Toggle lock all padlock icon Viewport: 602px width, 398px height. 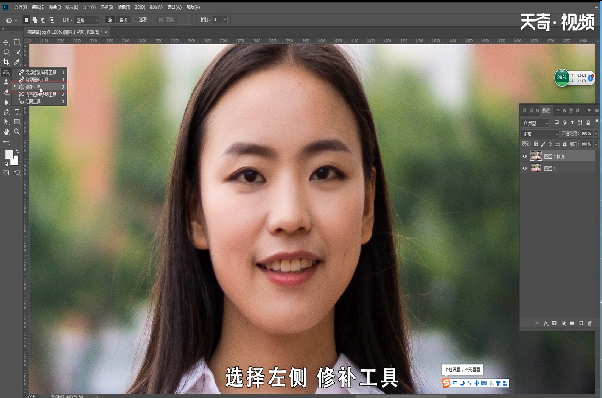coord(564,144)
